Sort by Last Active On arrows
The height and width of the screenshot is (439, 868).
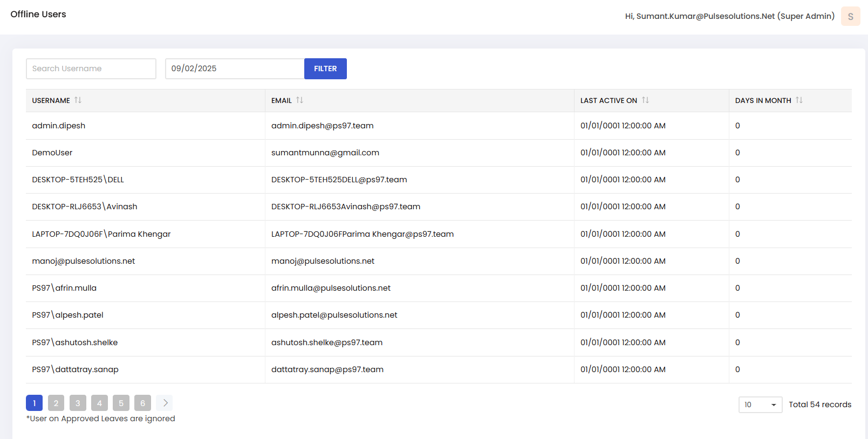[x=645, y=100]
